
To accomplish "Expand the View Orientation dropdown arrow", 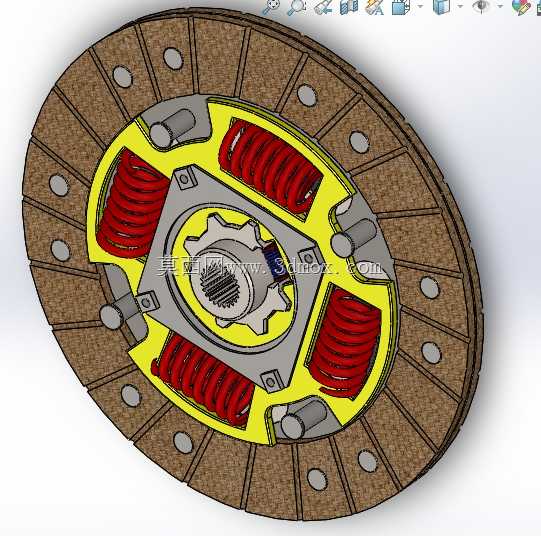I will pyautogui.click(x=420, y=6).
